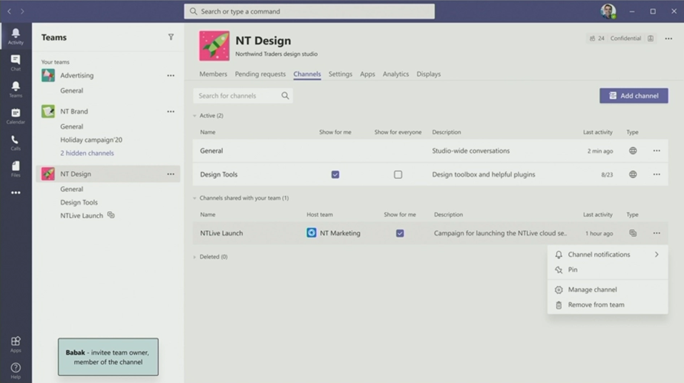Focus the Search or type a command box
This screenshot has width=684, height=383.
[x=309, y=11]
